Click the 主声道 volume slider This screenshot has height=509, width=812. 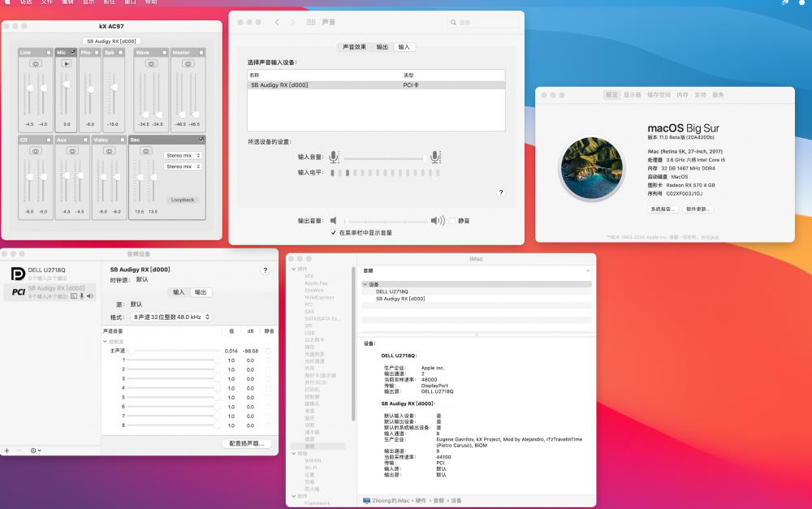pos(175,351)
